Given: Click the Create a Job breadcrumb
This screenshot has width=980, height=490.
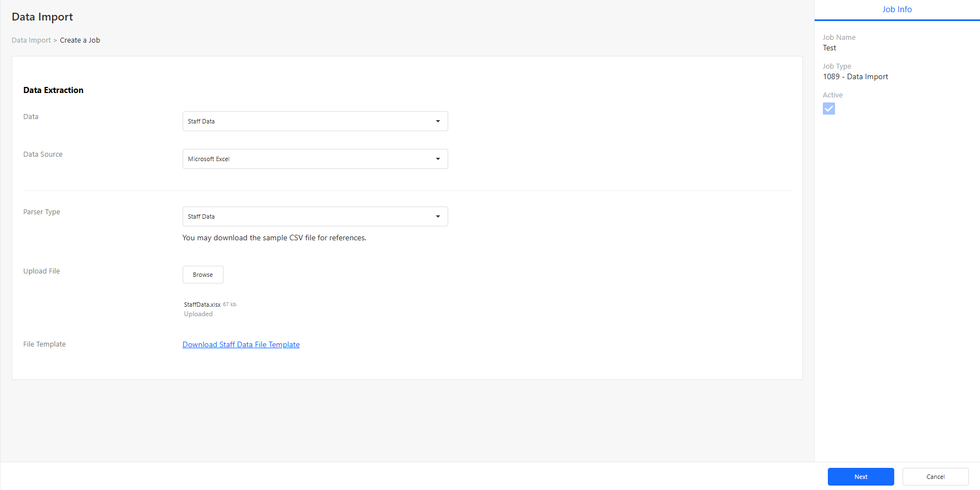Looking at the screenshot, I should tap(80, 40).
